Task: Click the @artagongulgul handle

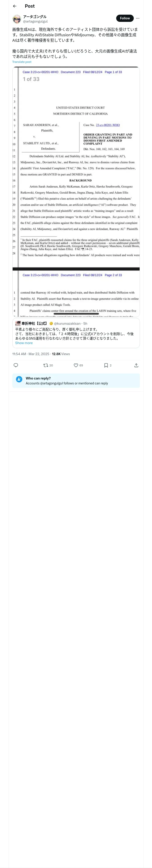Action: [35, 21]
